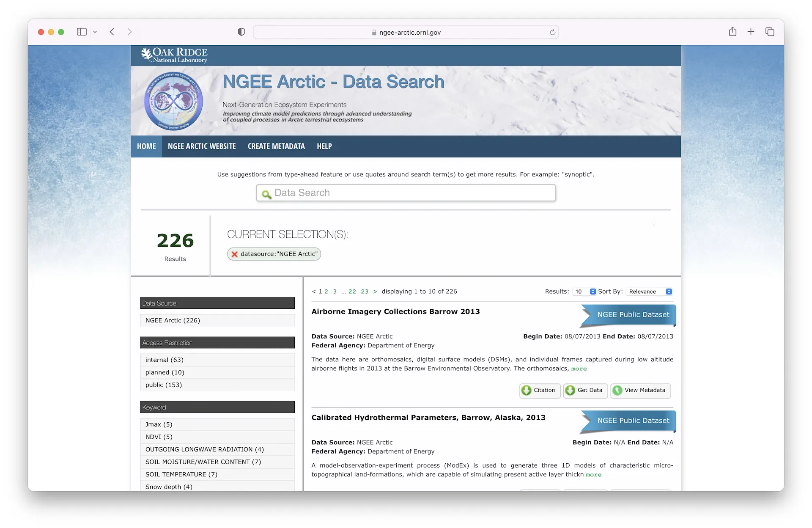Click the Safari share icon
This screenshot has width=812, height=528.
click(732, 32)
